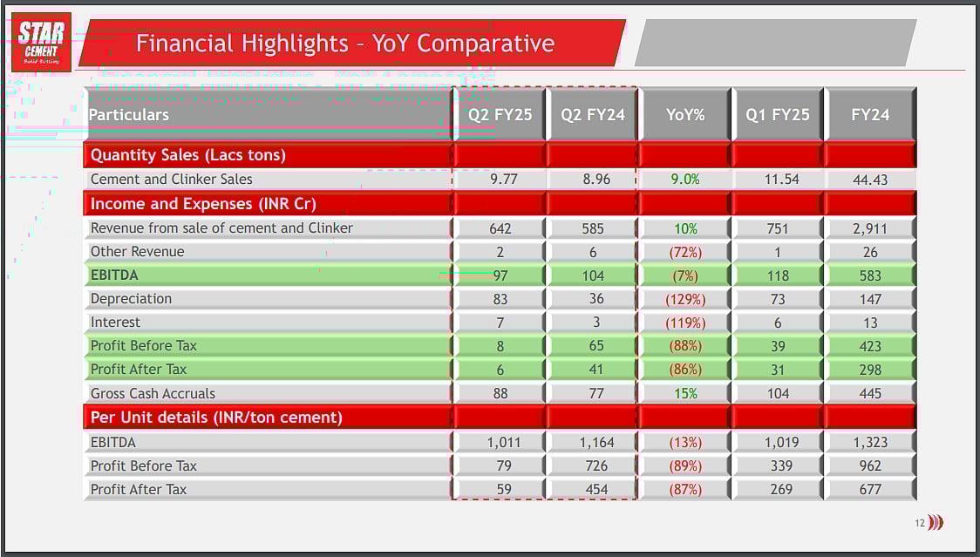Viewport: 980px width, 557px height.
Task: Click the Star Cement logo
Action: pos(41,42)
